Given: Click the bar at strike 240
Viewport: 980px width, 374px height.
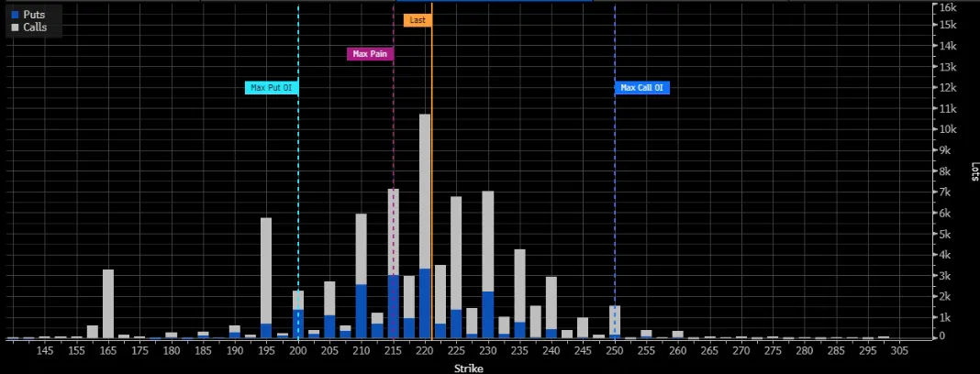Looking at the screenshot, I should [551, 308].
